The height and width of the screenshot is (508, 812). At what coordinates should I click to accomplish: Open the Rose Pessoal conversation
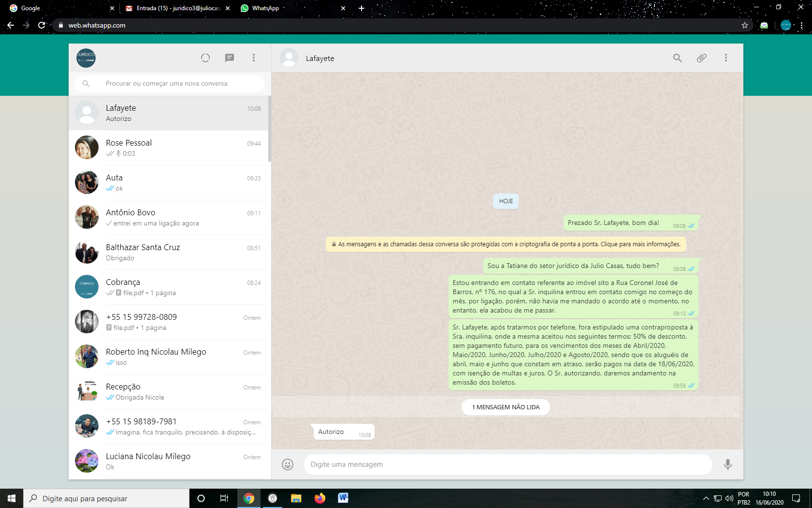pos(169,148)
